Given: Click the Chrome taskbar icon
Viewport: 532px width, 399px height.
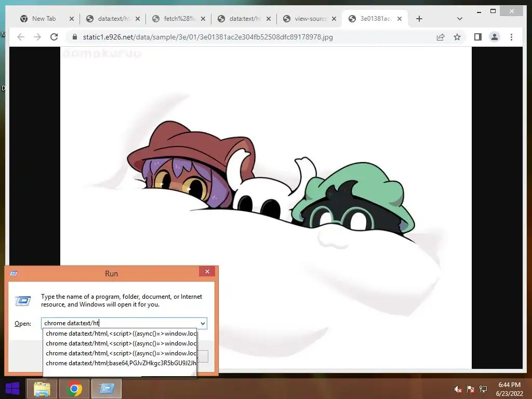Looking at the screenshot, I should [74, 389].
